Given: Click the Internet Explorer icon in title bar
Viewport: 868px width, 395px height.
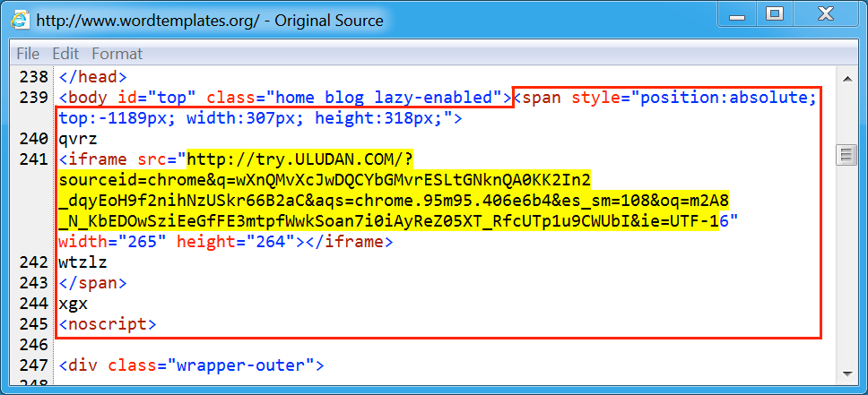Looking at the screenshot, I should click(20, 20).
